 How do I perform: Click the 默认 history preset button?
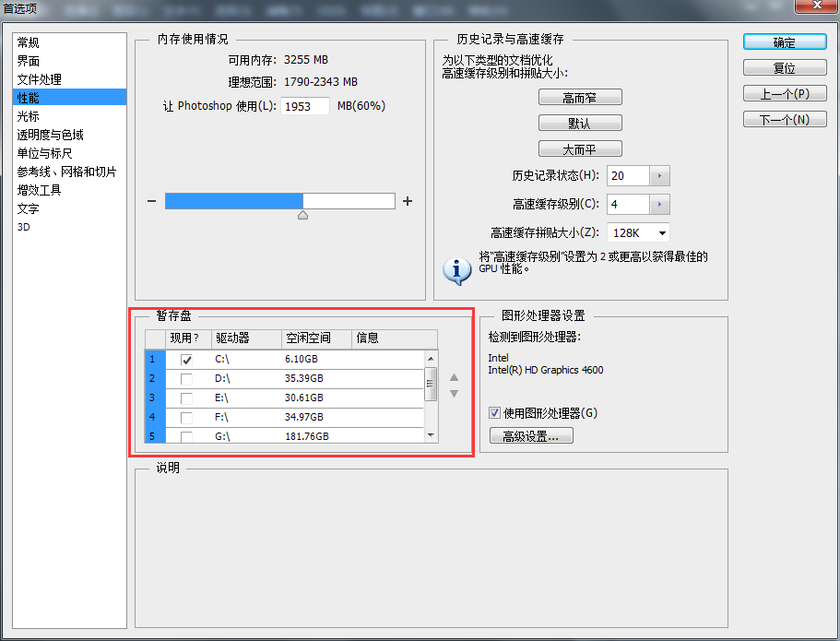(580, 122)
